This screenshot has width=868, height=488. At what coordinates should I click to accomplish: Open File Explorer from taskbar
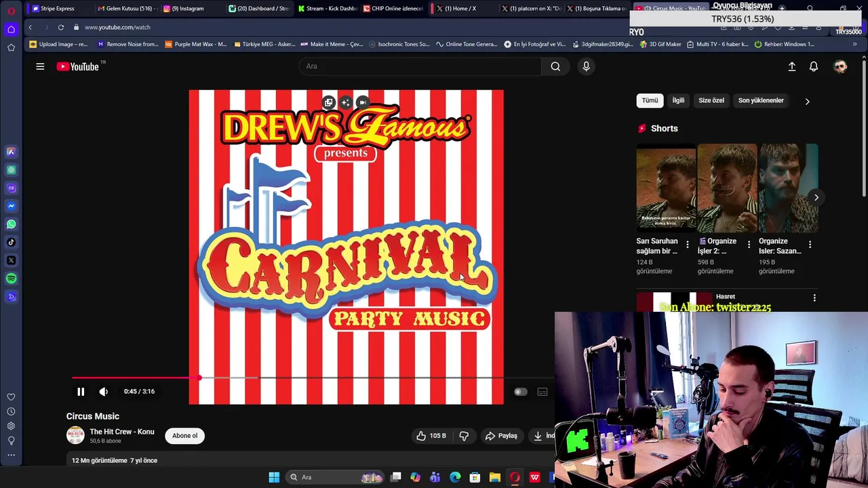(495, 477)
